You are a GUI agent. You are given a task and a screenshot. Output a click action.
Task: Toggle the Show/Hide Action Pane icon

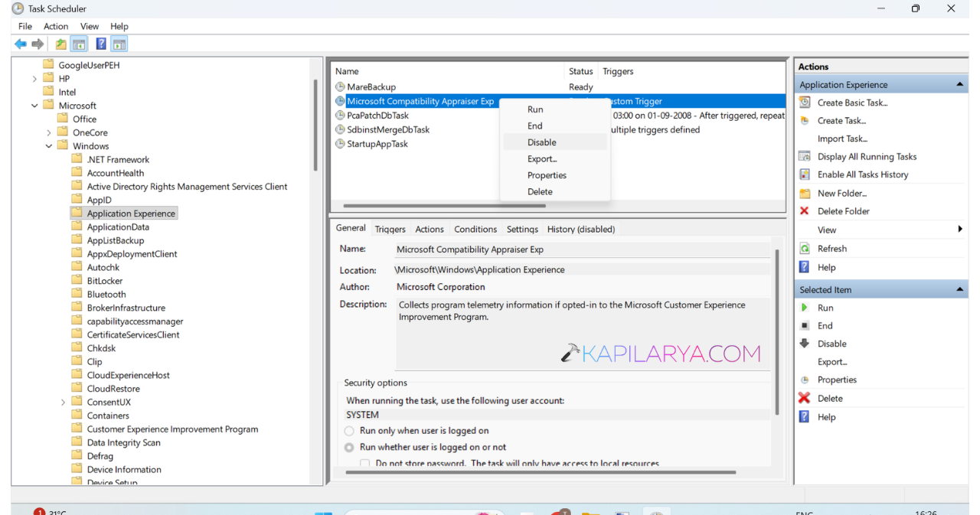point(119,44)
